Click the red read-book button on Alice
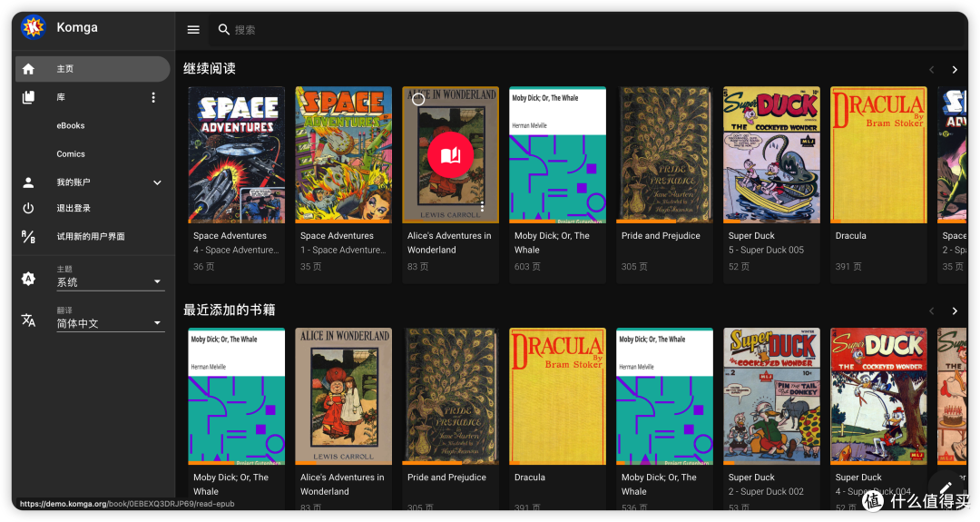The image size is (980, 522). pyautogui.click(x=451, y=155)
